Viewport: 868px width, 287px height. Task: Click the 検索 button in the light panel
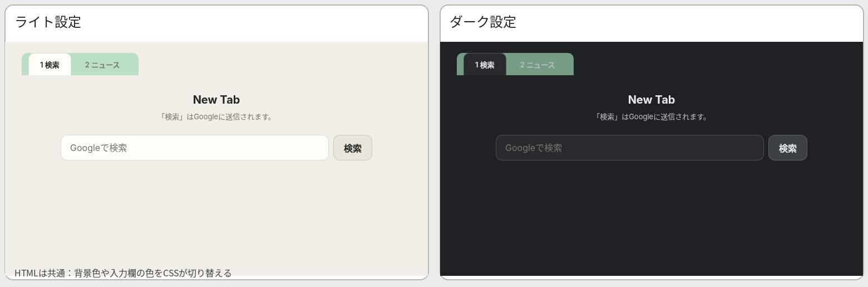tap(353, 148)
